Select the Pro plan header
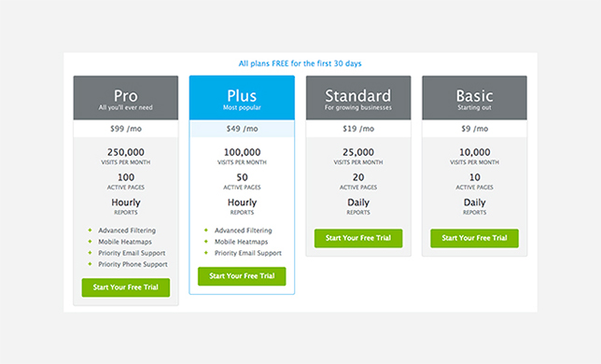 (126, 98)
